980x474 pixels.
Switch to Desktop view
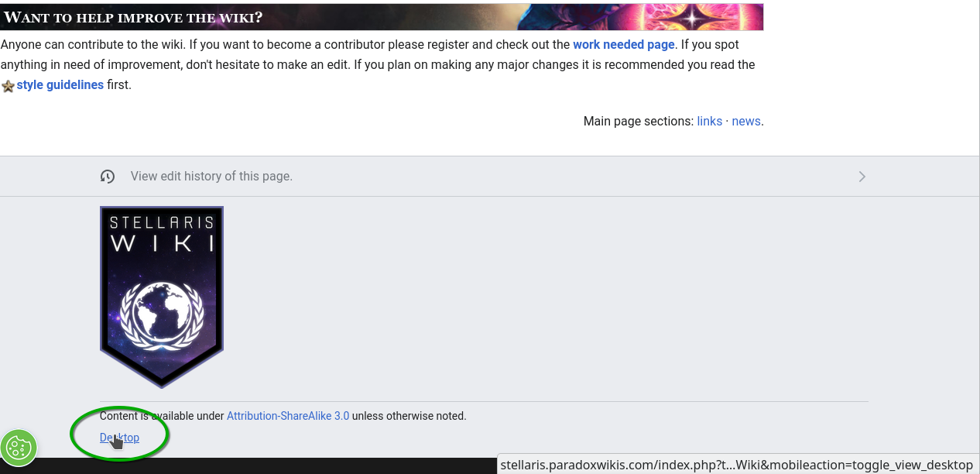click(x=119, y=438)
